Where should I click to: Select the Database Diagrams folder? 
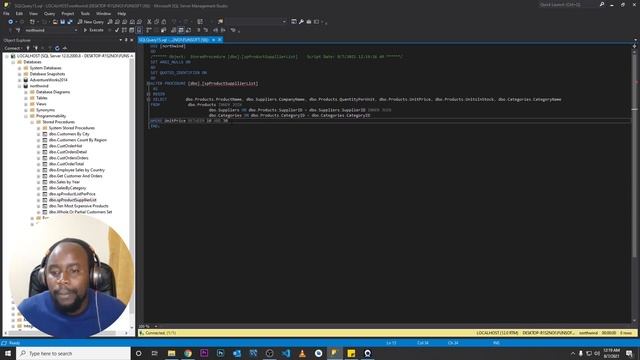[53, 92]
